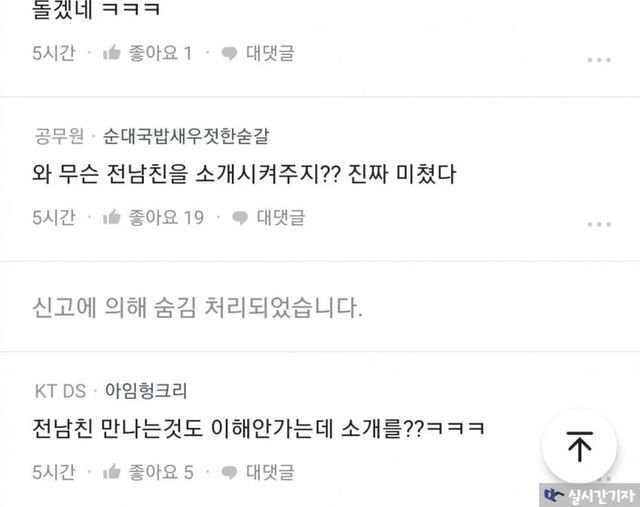Open three-dot menu on the 돌겠네 comment
The image size is (640, 507).
click(599, 60)
